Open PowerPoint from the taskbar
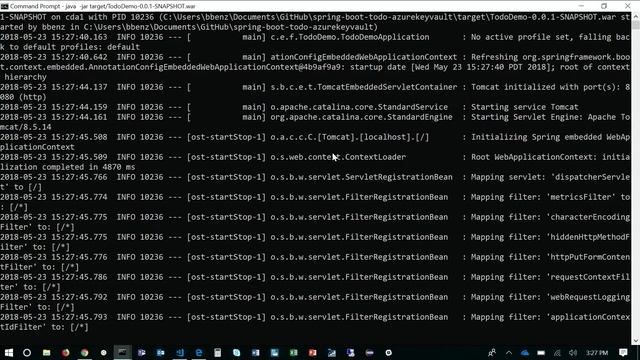 pos(313,353)
